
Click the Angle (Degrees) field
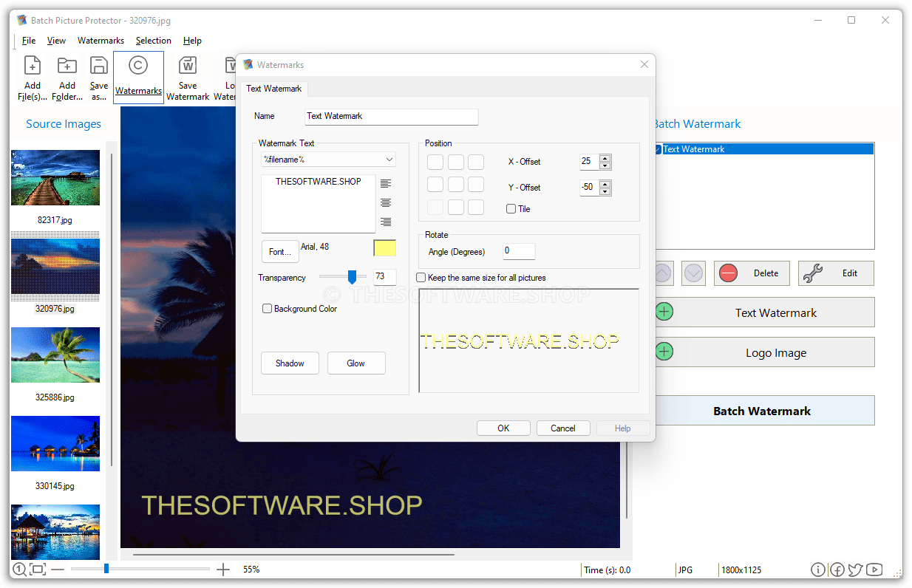519,251
